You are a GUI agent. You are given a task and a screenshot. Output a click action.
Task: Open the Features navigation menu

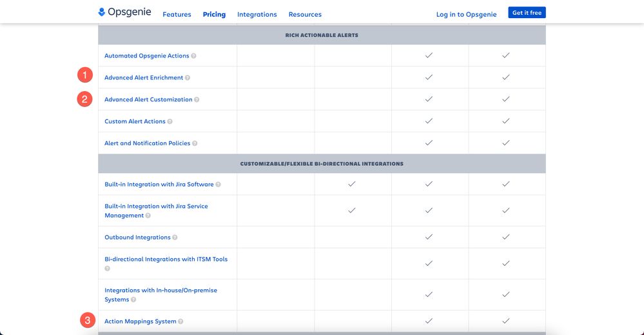pos(177,14)
